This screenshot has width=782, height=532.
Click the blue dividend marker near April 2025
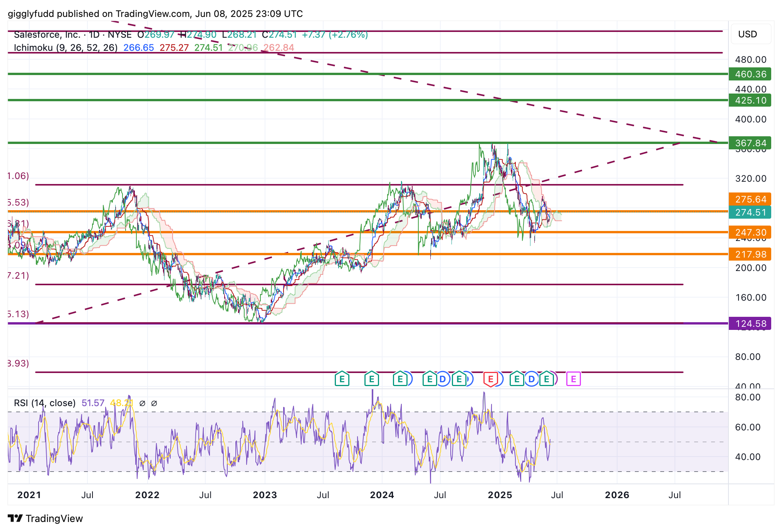(532, 379)
